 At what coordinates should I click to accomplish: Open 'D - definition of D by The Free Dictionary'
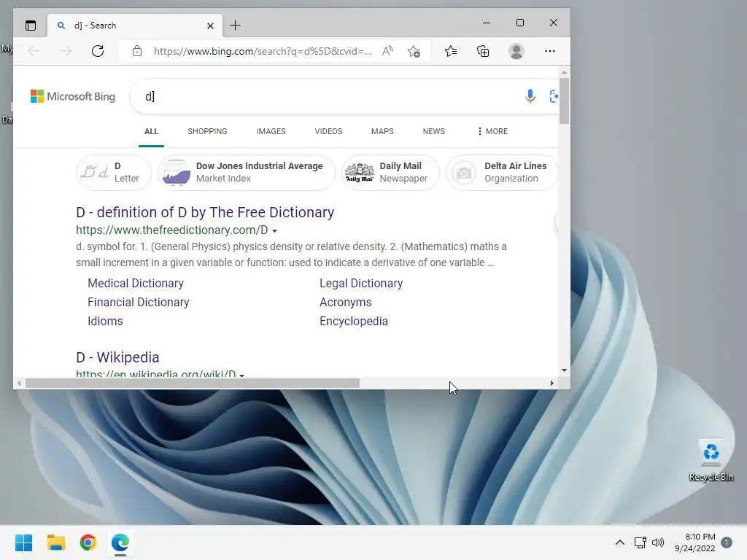[x=205, y=212]
